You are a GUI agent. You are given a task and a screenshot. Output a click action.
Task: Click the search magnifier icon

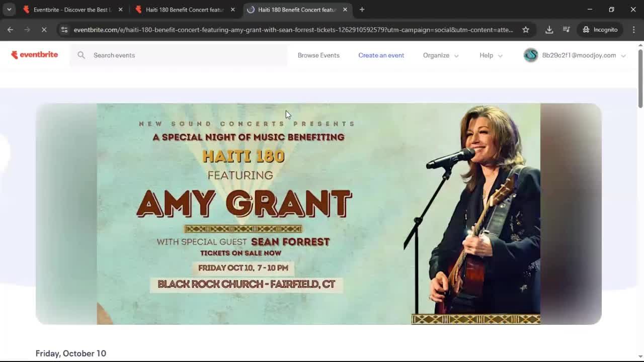coord(81,55)
